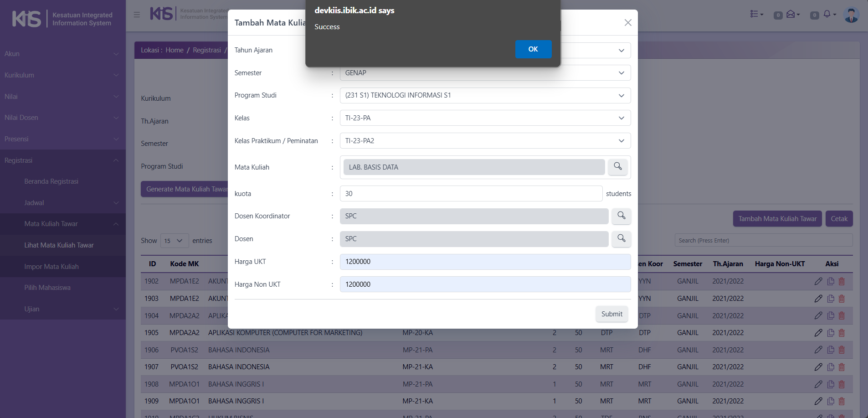
Task: Open Kelas Praktikum dropdown showing TI-23-PA2
Action: click(485, 141)
